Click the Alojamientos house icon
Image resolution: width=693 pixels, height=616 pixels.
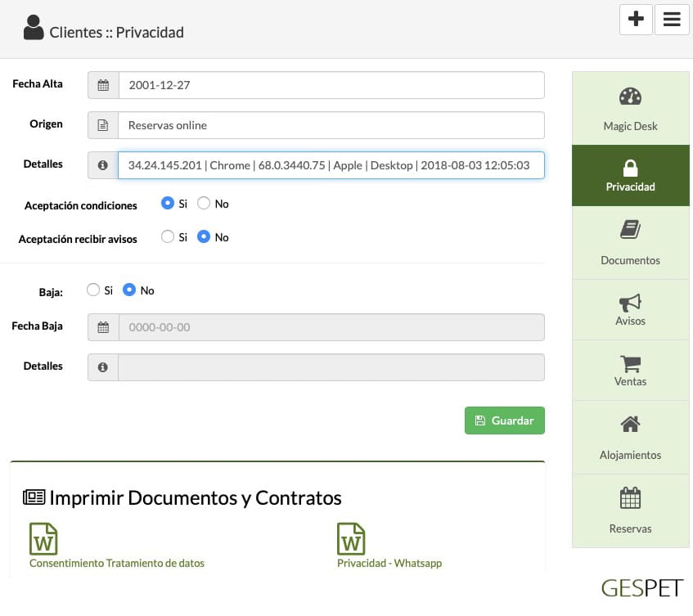point(630,425)
